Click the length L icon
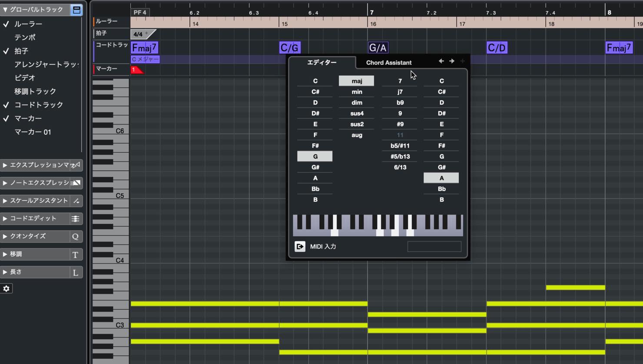Image resolution: width=643 pixels, height=364 pixels. [76, 272]
